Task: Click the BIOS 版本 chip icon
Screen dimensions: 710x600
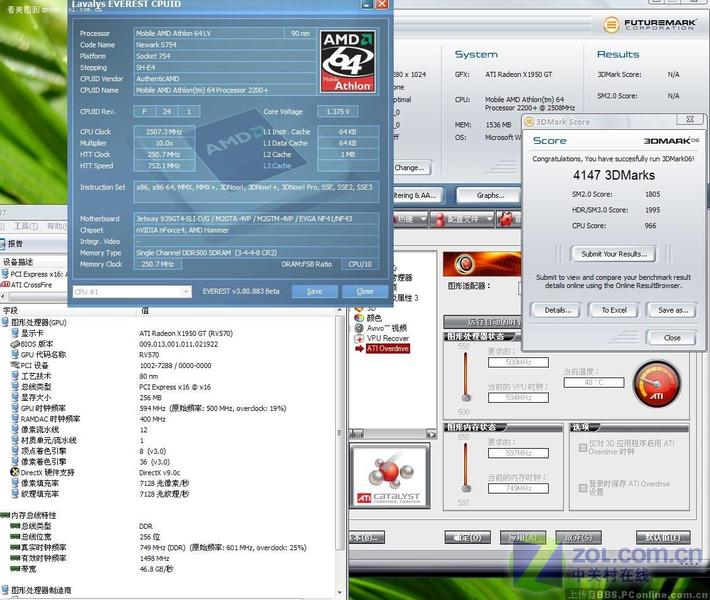Action: pos(14,344)
